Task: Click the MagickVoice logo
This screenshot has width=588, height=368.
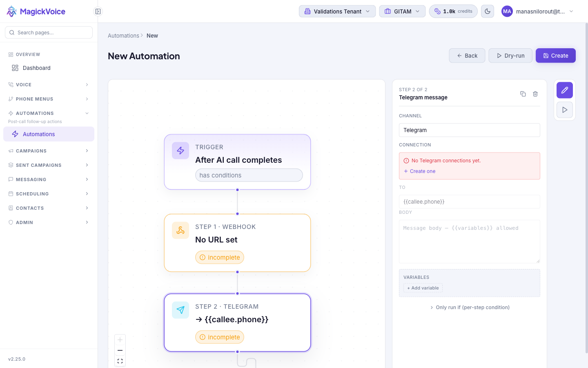Action: pyautogui.click(x=36, y=11)
